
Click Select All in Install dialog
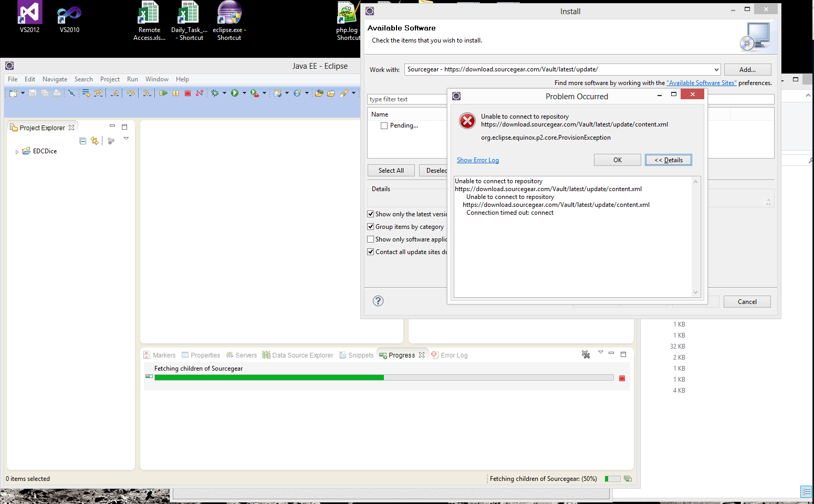tap(391, 171)
